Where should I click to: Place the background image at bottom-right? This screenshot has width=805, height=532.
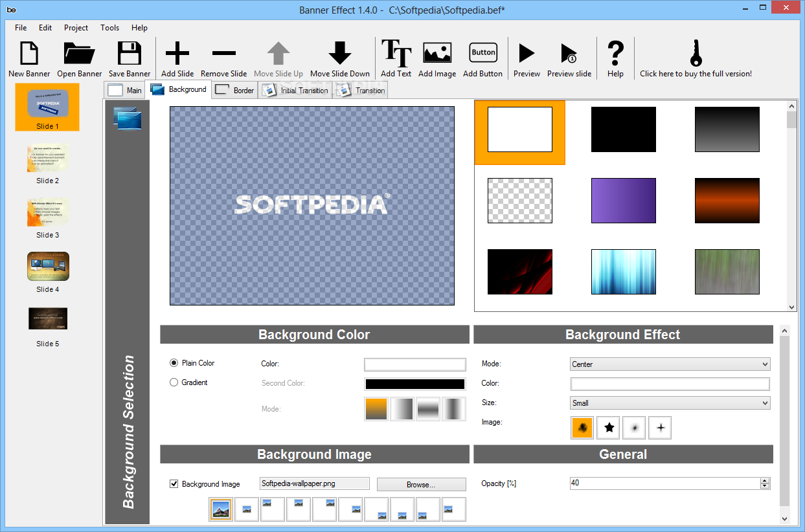(x=376, y=509)
